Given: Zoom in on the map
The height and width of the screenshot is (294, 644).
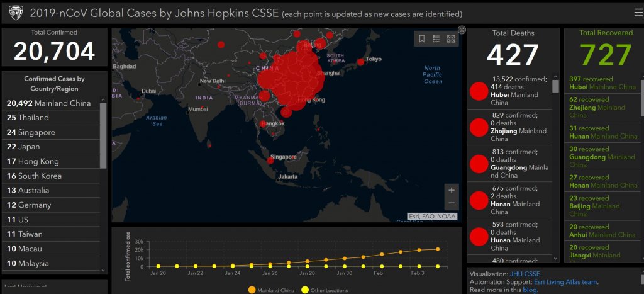Looking at the screenshot, I should pyautogui.click(x=451, y=190).
